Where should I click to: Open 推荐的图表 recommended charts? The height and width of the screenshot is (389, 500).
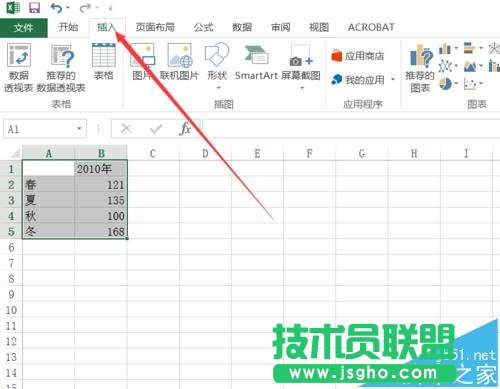tap(420, 69)
